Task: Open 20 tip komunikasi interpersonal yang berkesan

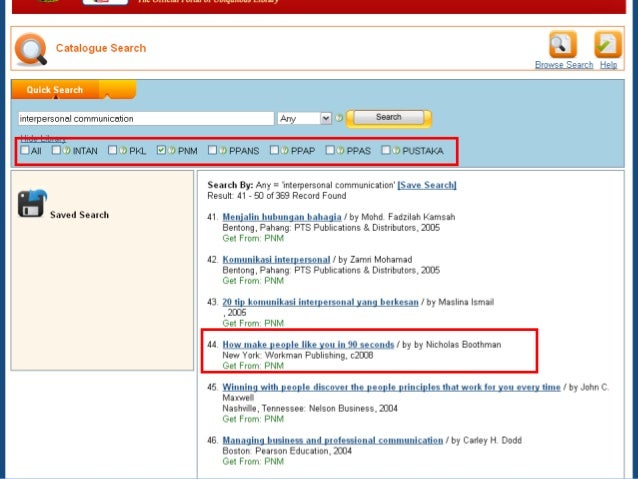Action: (320, 302)
